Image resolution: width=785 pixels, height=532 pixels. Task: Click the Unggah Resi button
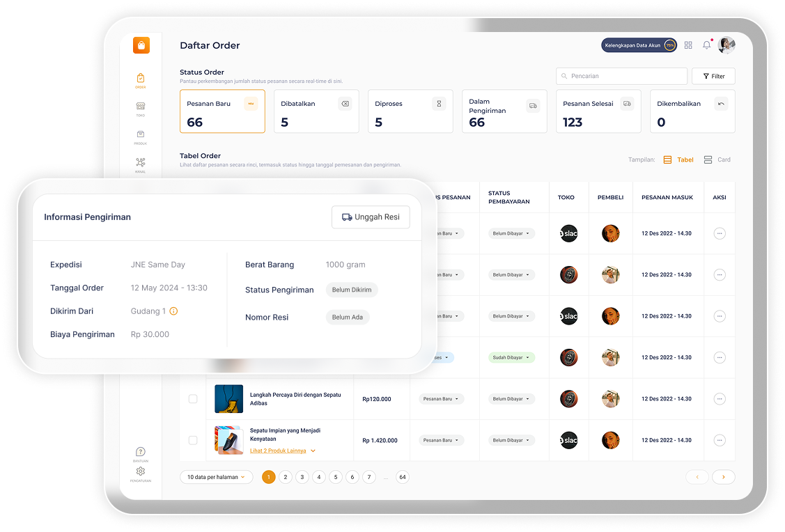pyautogui.click(x=371, y=217)
